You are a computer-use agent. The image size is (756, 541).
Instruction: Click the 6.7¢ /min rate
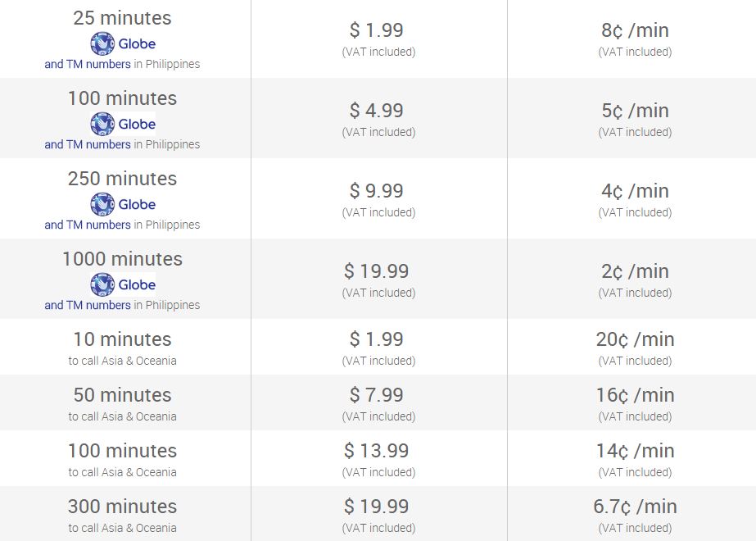point(635,507)
